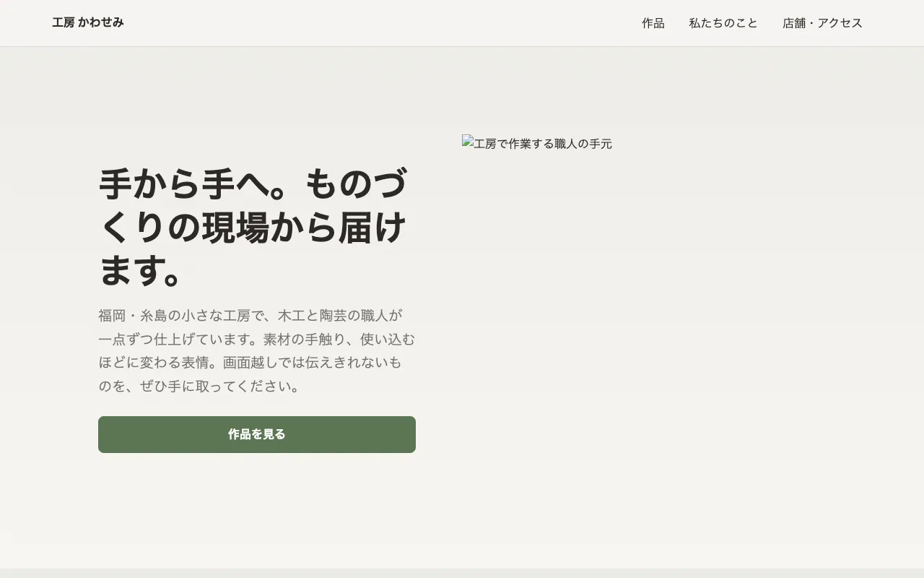
Task: Go to the 作品 navigation item
Action: pos(653,23)
